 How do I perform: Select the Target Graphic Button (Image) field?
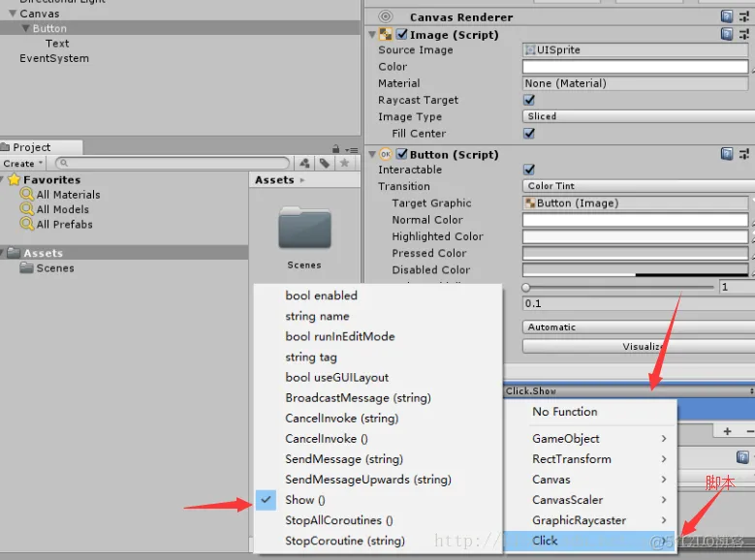point(635,202)
